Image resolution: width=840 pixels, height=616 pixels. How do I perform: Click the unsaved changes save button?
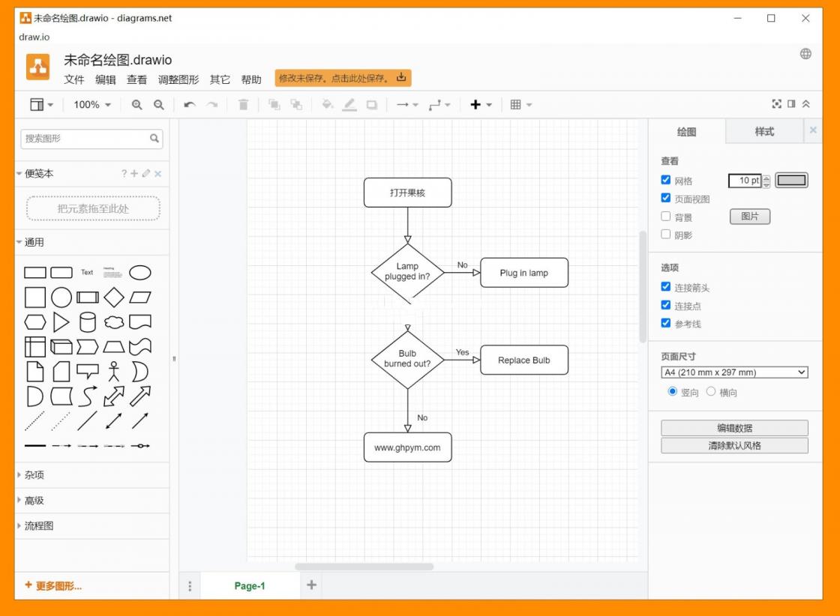click(x=343, y=78)
